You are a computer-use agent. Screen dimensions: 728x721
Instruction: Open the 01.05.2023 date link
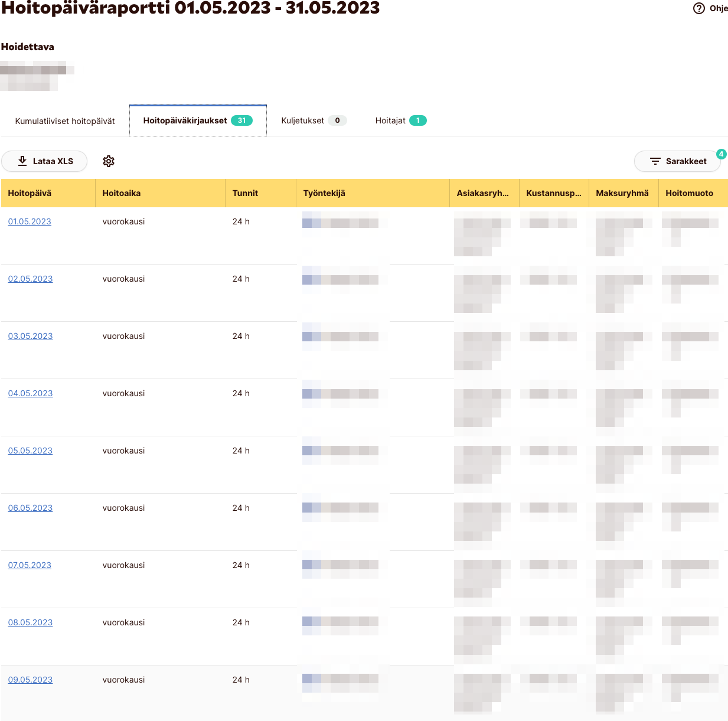click(x=30, y=221)
